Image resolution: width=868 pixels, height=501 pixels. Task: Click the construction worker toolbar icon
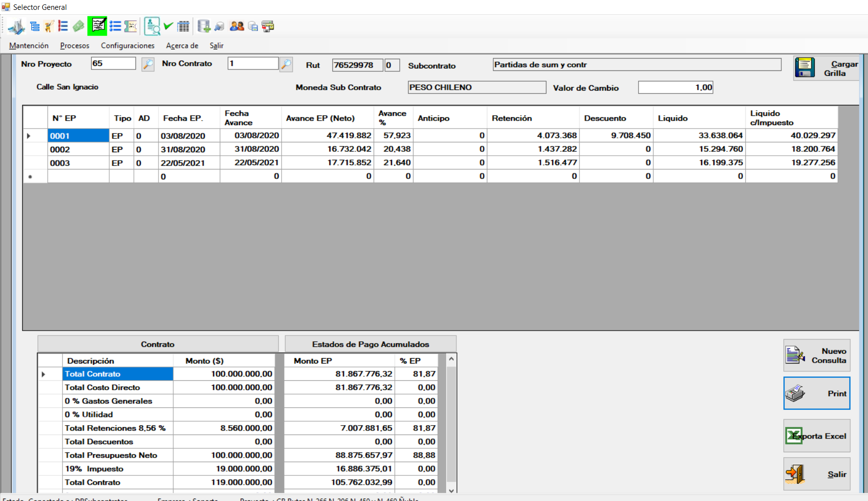pyautogui.click(x=49, y=26)
